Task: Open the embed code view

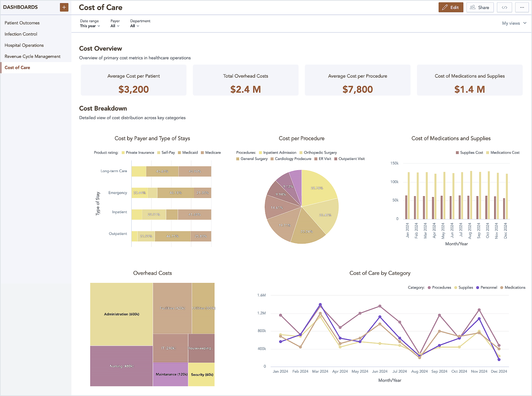Action: [504, 7]
